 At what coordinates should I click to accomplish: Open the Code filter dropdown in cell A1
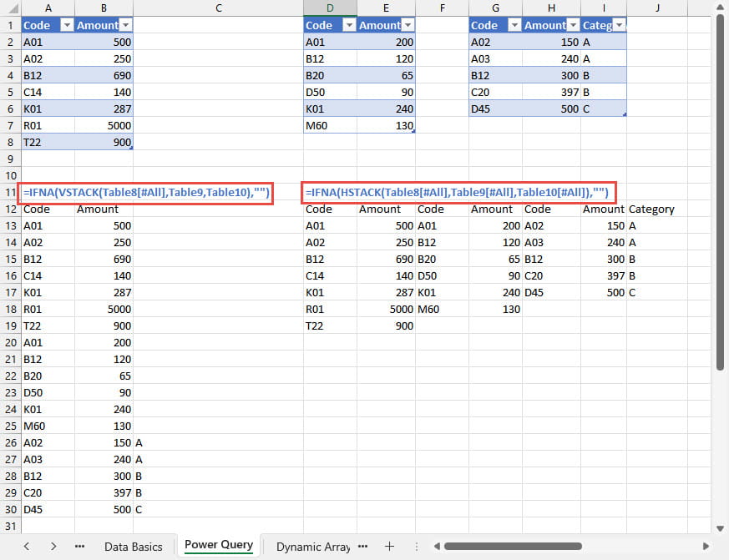point(66,25)
